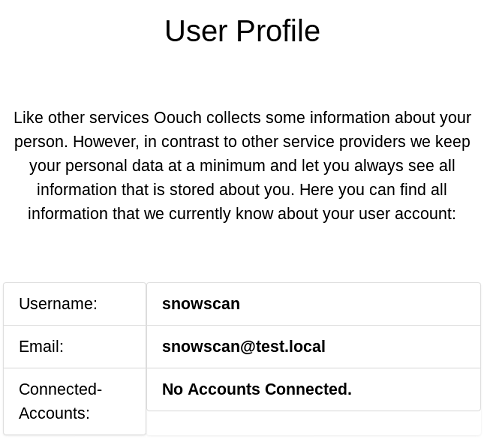
Task: Click the No Accounts Connected text
Action: [257, 389]
